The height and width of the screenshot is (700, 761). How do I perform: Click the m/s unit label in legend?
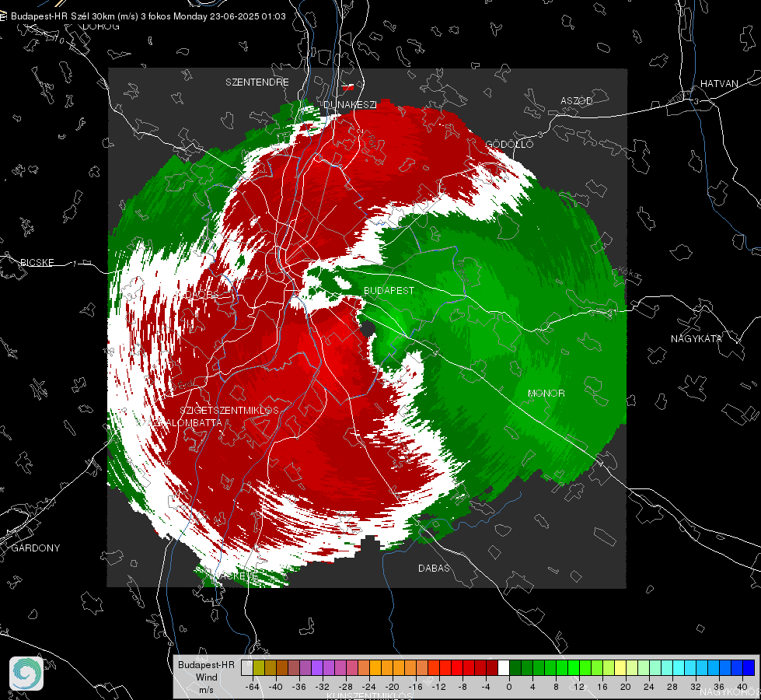pyautogui.click(x=206, y=690)
